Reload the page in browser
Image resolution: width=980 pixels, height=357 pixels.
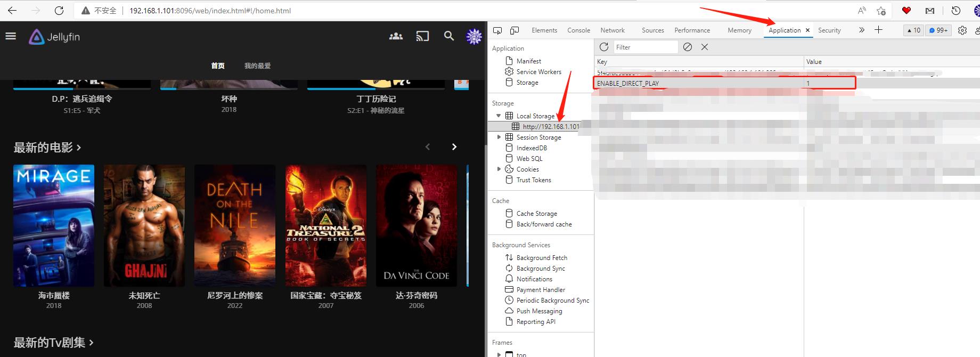click(x=59, y=11)
